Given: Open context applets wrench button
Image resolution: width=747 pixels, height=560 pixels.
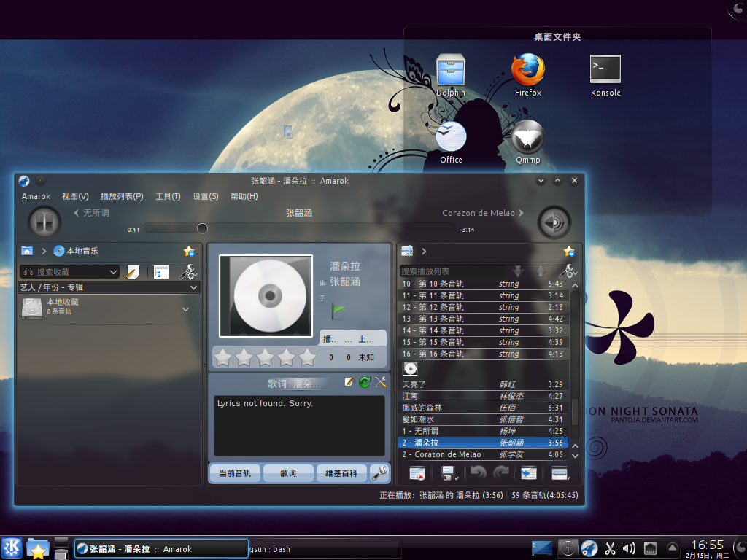Looking at the screenshot, I should click(379, 472).
